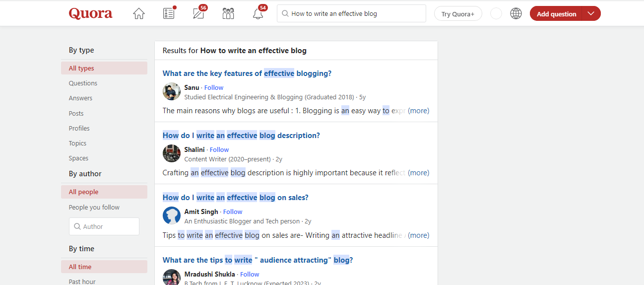
Task: Follow Shalini
Action: point(219,149)
